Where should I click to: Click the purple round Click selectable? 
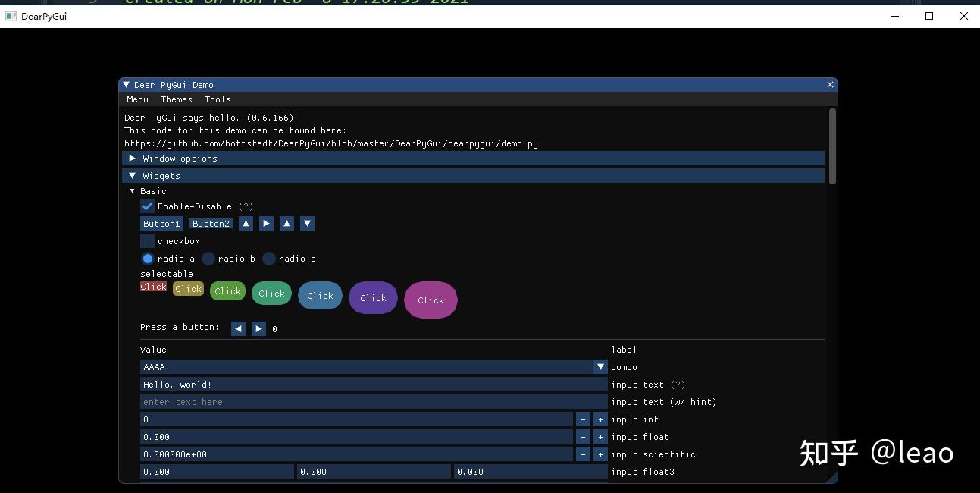[373, 298]
